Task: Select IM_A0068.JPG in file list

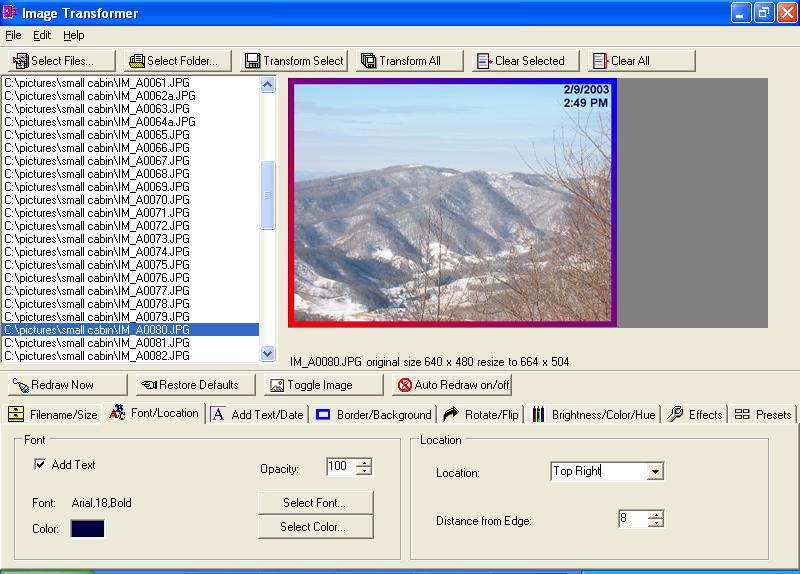Action: pos(131,174)
